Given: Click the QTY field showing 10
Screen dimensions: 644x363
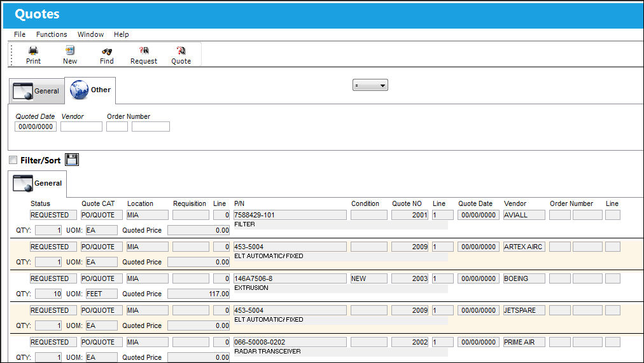Looking at the screenshot, I should [x=48, y=294].
